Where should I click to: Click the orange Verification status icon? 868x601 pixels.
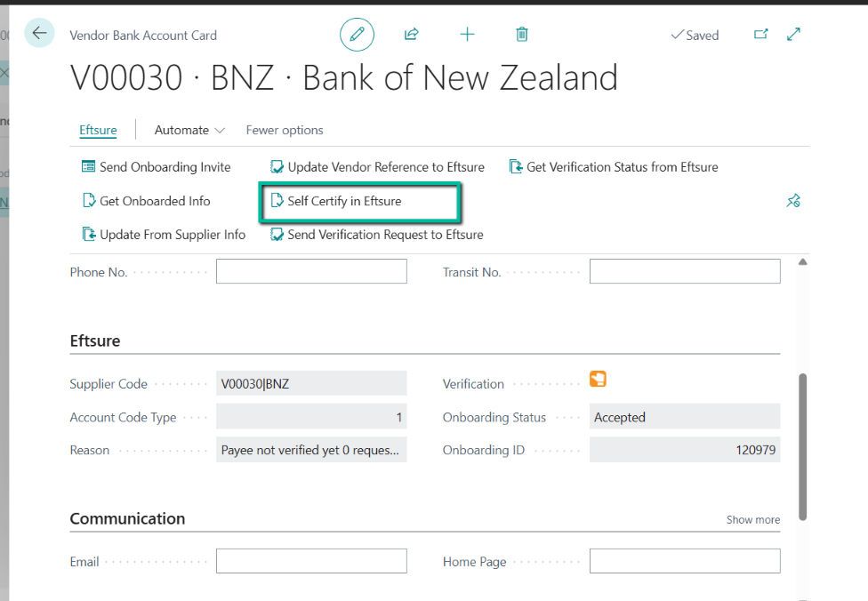click(598, 379)
